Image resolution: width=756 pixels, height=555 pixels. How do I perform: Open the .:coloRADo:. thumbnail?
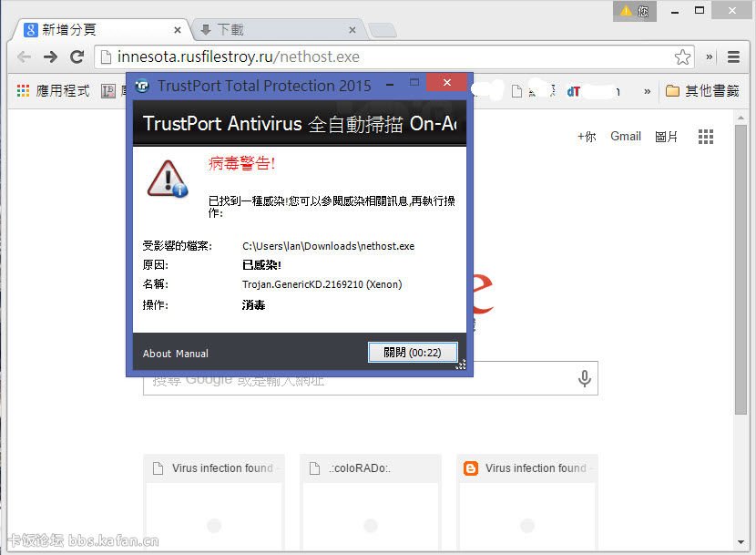coord(371,502)
